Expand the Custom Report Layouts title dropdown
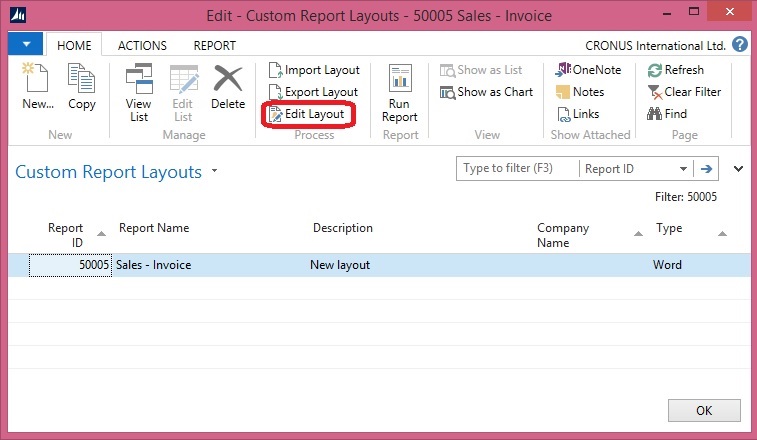Image resolution: width=757 pixels, height=440 pixels. 214,171
